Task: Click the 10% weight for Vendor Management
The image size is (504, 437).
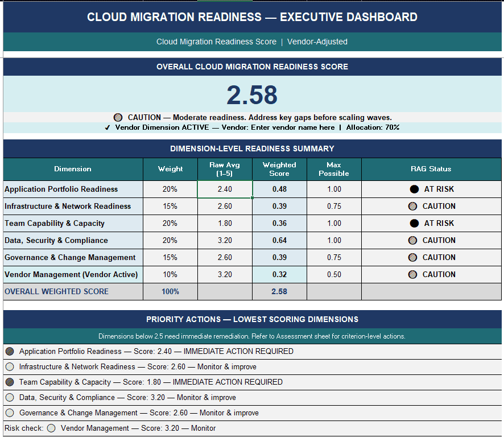Action: 170,274
